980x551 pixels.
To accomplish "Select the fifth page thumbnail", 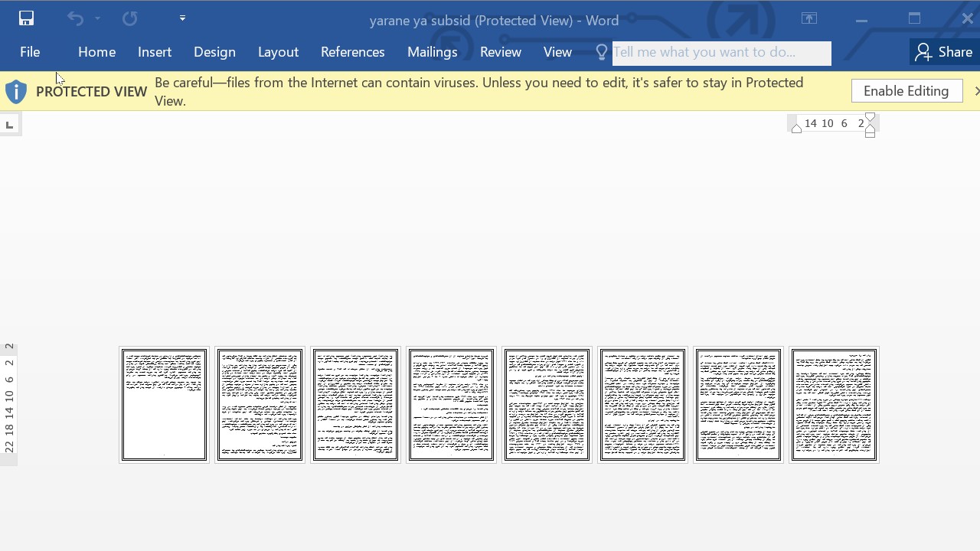I will tap(547, 405).
